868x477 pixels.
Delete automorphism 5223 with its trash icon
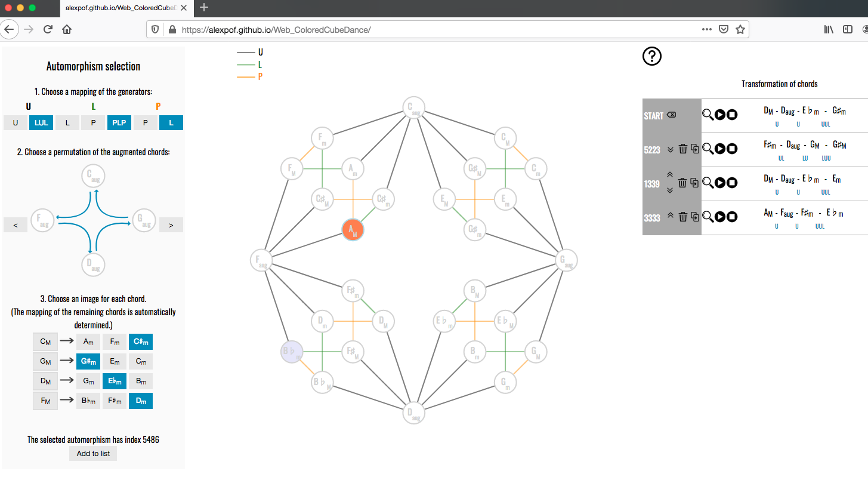tap(683, 149)
